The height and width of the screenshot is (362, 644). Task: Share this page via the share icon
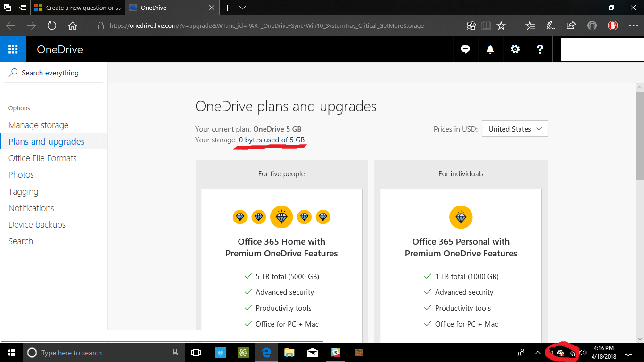coord(571,26)
